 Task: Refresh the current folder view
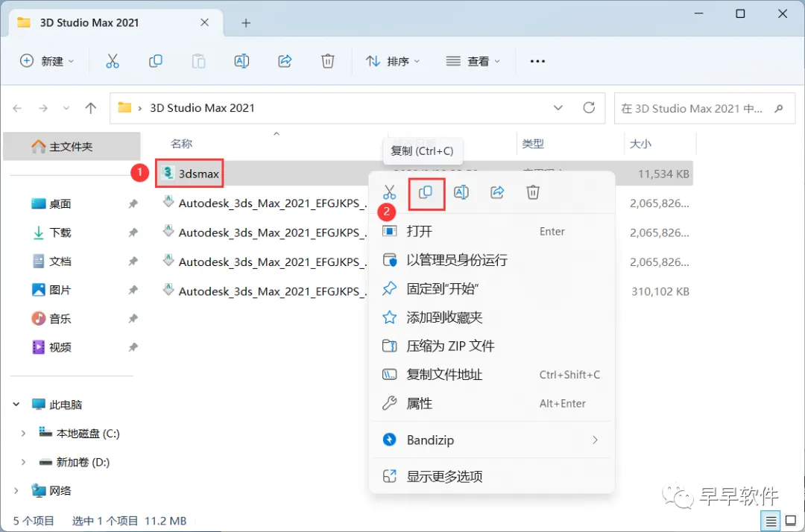point(589,108)
